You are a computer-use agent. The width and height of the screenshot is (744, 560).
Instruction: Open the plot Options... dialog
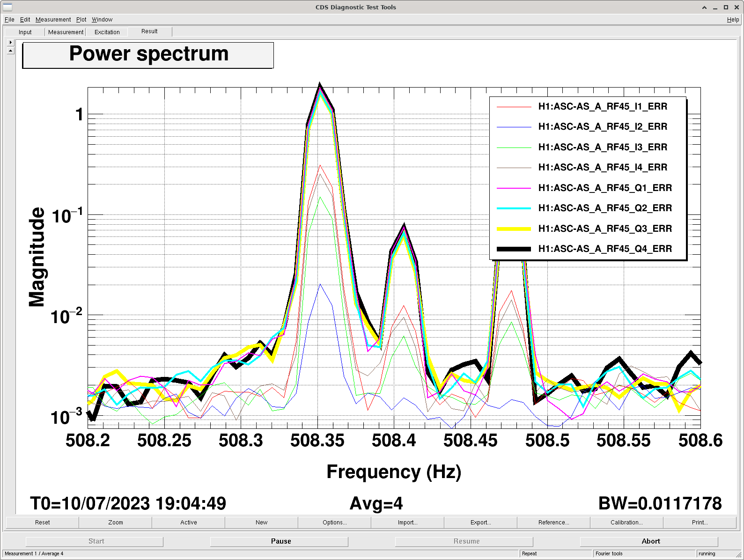click(334, 523)
